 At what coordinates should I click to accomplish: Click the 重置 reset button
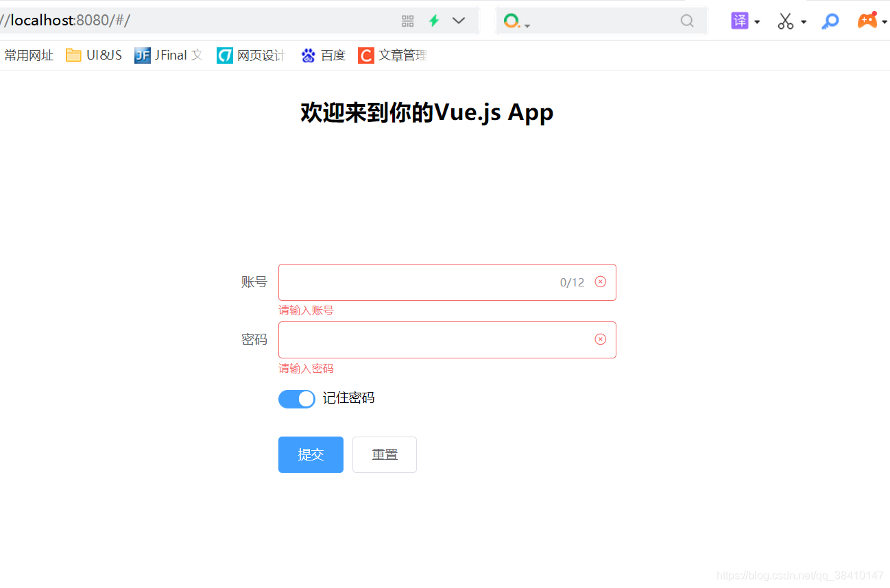coord(385,454)
